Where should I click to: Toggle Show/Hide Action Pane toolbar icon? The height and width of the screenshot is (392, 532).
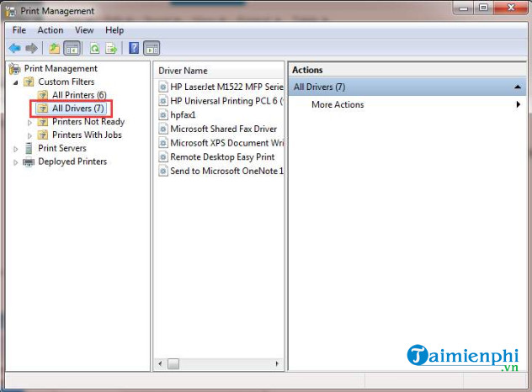click(x=152, y=49)
